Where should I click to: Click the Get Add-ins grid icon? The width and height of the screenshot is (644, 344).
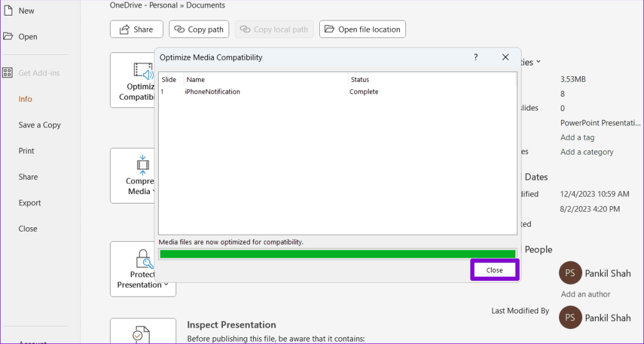coord(7,72)
